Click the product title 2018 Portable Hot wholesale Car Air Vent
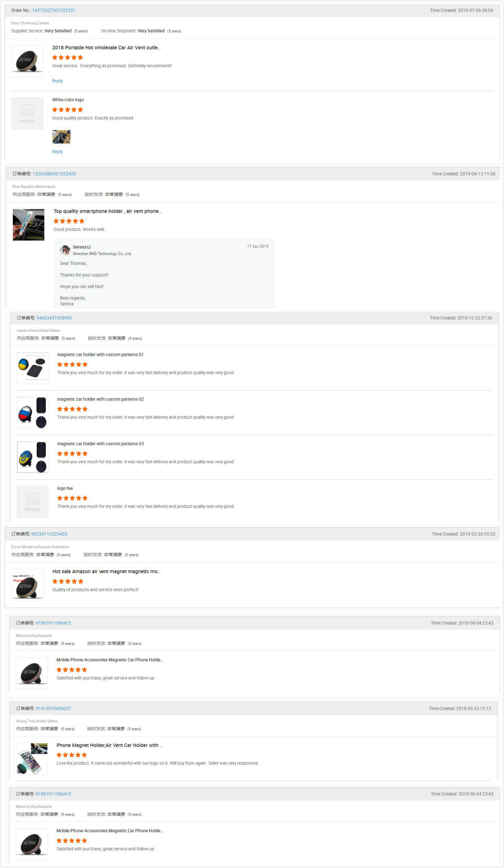This screenshot has height=868, width=504. pos(106,47)
